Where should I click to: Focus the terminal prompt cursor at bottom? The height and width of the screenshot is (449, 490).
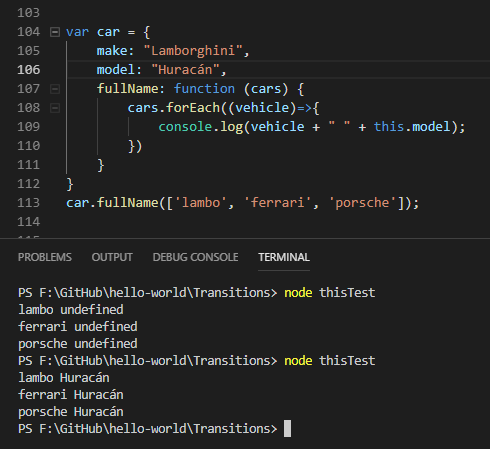coord(287,428)
